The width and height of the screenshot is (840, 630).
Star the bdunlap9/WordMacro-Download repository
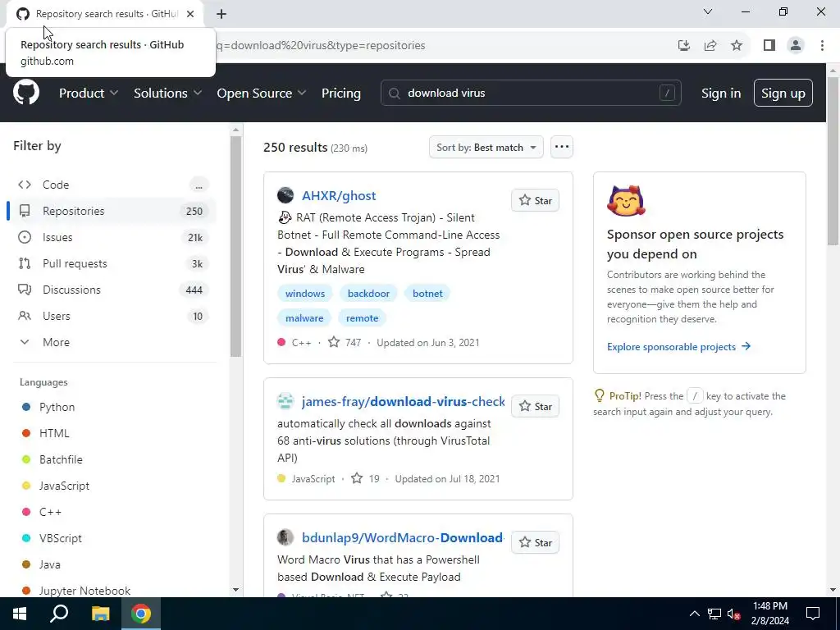click(535, 542)
